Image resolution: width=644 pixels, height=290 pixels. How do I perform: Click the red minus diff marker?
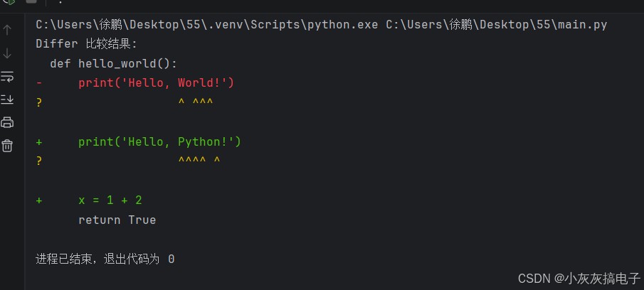coord(39,83)
